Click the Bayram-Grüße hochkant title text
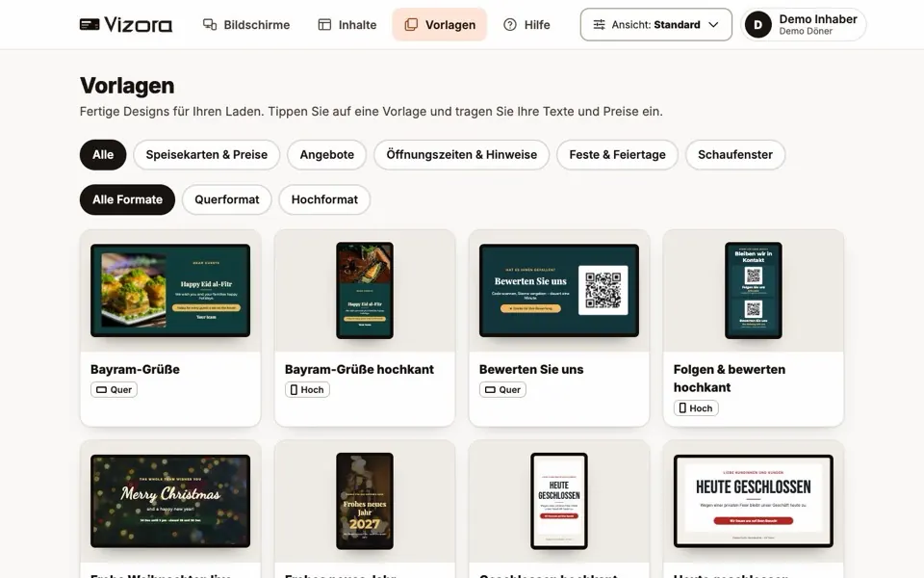 [x=359, y=369]
